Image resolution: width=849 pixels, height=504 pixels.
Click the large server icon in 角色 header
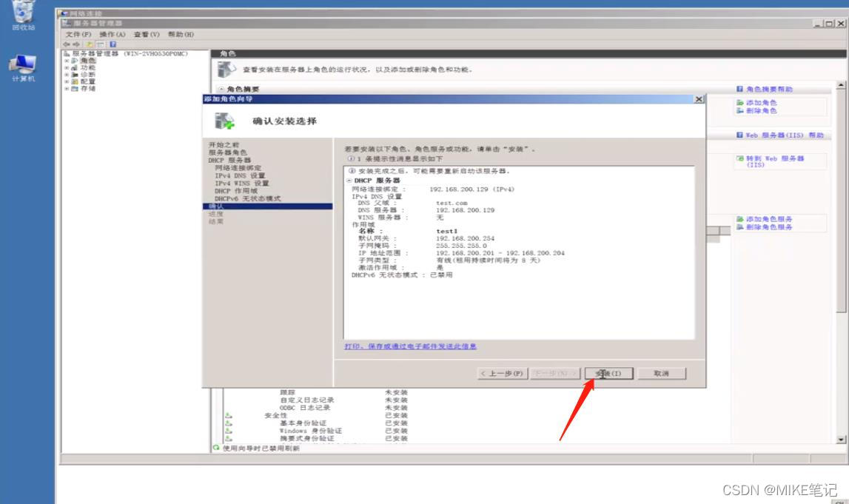[x=226, y=70]
